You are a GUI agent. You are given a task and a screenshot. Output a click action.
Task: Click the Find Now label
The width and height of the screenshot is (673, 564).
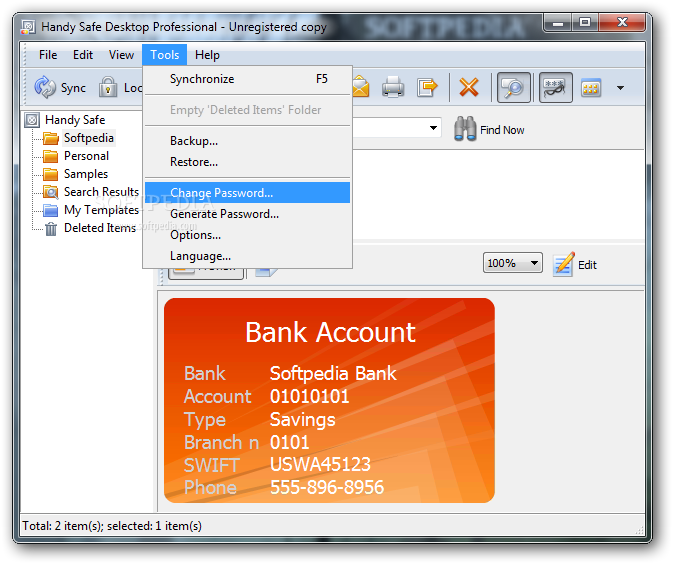[x=502, y=130]
